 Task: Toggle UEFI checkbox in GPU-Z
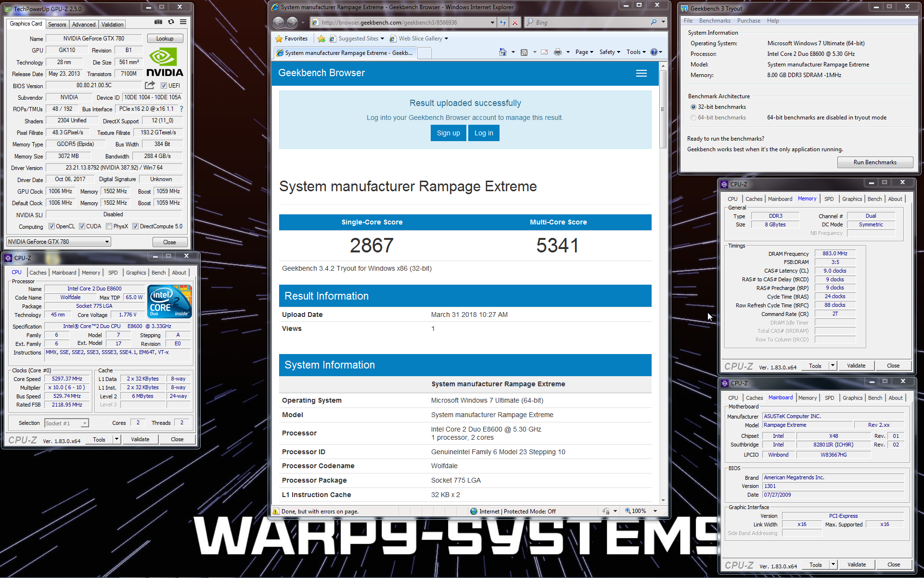point(164,86)
